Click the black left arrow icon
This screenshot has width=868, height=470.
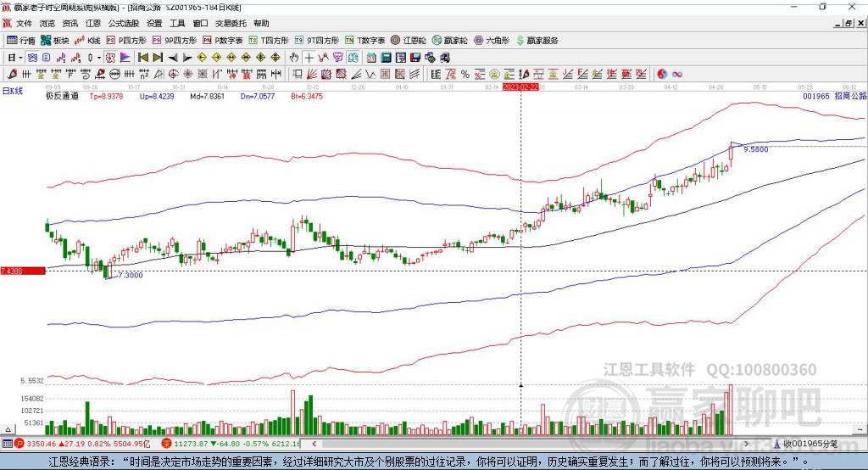click(173, 58)
